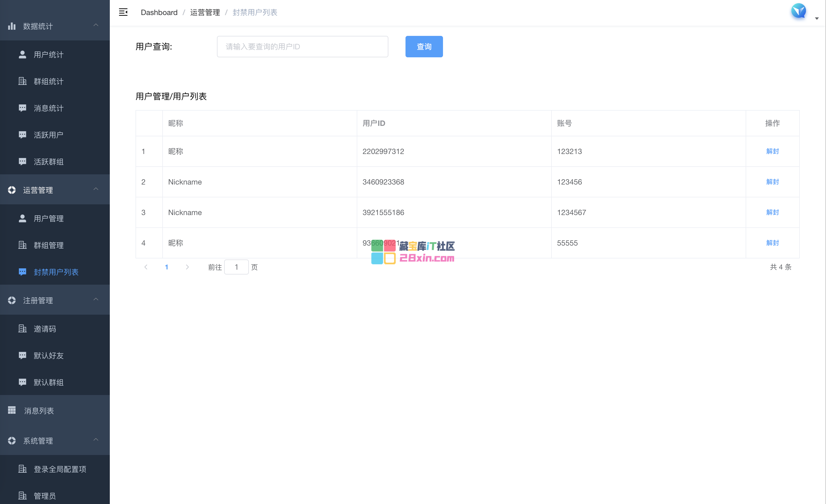Click the 查询 search button
Screen dimensions: 826x504
(424, 47)
